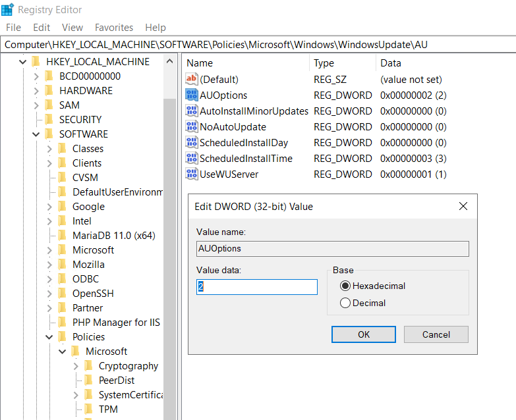The width and height of the screenshot is (516, 420).
Task: Click the Mozilla folder icon
Action: (x=62, y=264)
